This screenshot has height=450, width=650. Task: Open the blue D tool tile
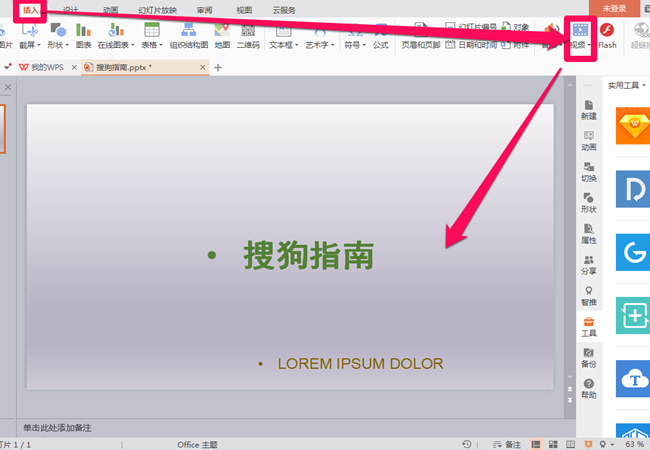[633, 189]
